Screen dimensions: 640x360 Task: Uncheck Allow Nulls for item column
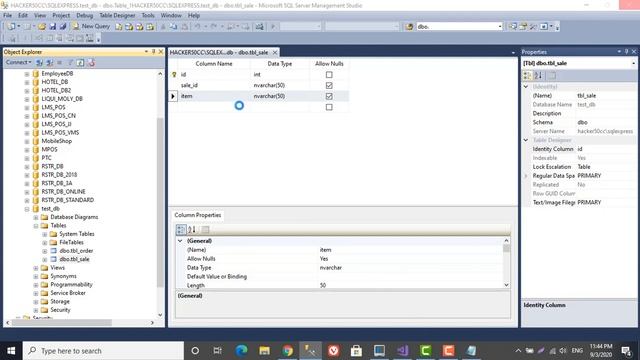tap(329, 96)
